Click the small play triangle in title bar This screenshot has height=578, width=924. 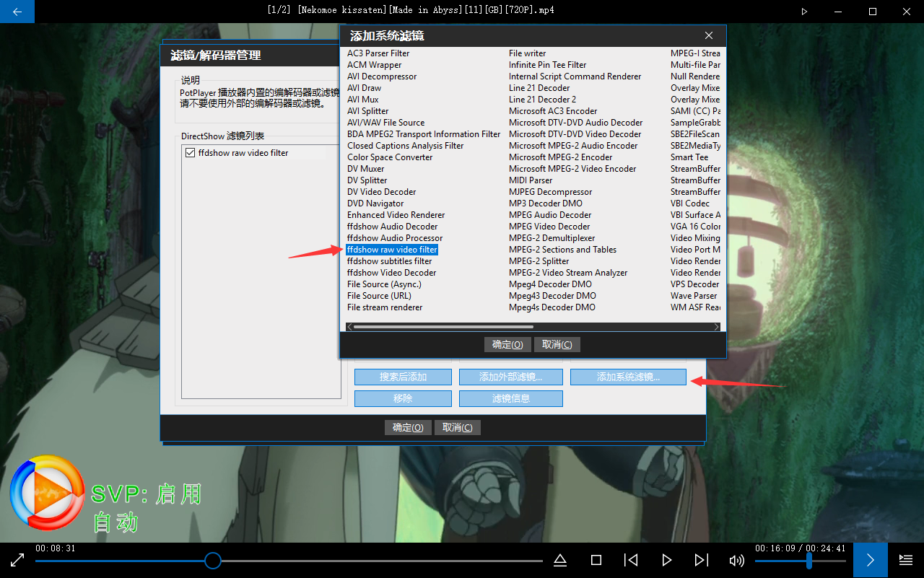tap(804, 12)
